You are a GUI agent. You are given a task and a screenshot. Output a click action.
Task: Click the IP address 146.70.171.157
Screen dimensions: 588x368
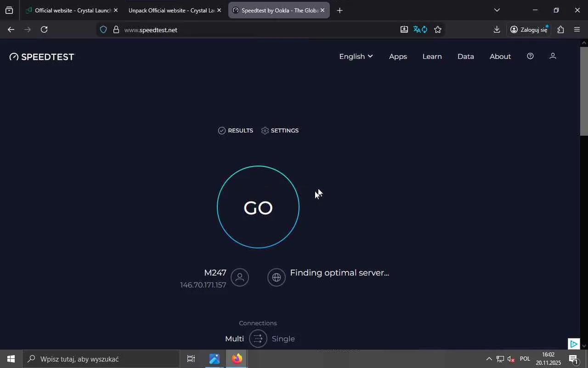[x=203, y=285]
